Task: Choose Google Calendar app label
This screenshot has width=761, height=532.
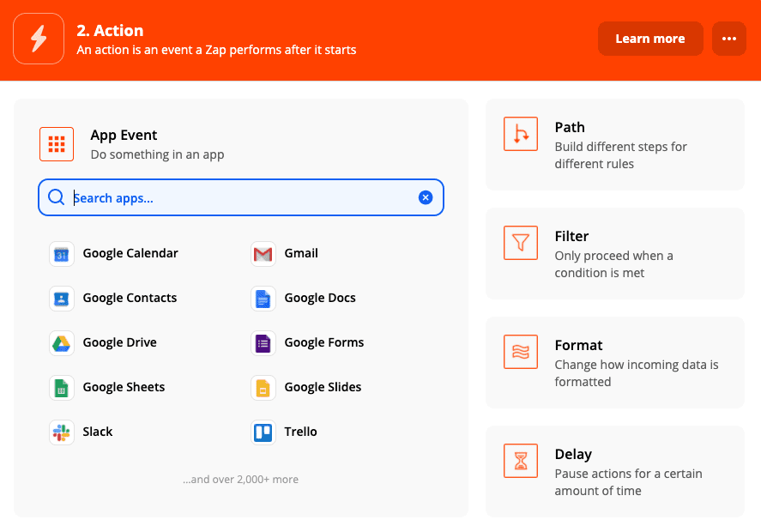Action: 130,253
